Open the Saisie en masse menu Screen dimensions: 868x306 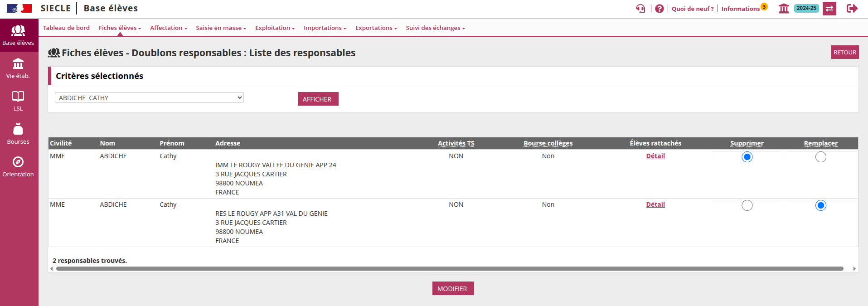(221, 28)
